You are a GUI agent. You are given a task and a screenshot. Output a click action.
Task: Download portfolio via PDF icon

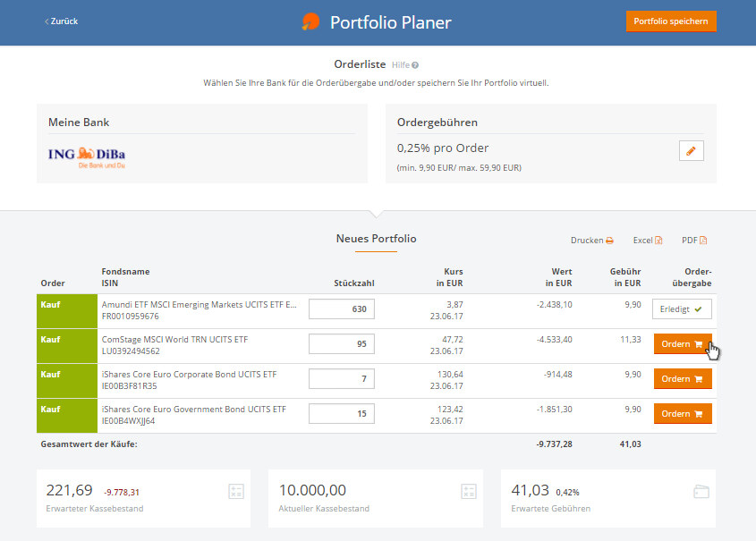pyautogui.click(x=703, y=241)
